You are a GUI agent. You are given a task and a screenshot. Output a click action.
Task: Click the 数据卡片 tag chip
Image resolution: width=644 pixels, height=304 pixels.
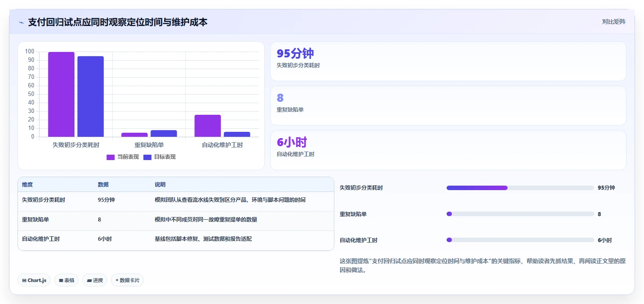point(127,280)
